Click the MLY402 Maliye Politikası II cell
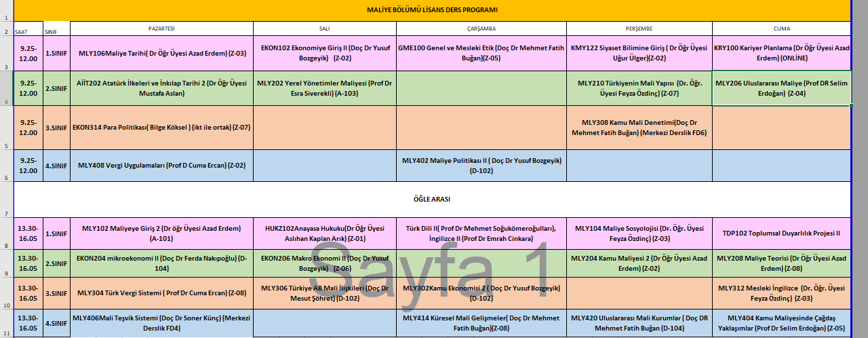The image size is (868, 338). pos(481,166)
